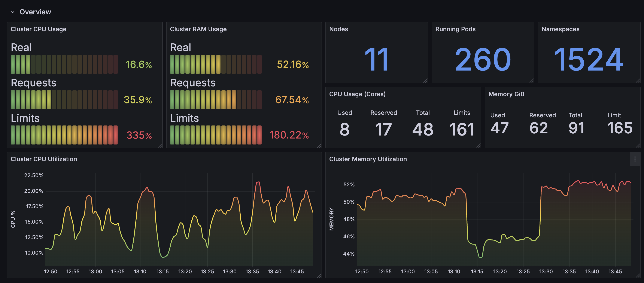Screen dimensions: 644x283
Task: Click the Nodes panel resize handle
Action: point(425,81)
